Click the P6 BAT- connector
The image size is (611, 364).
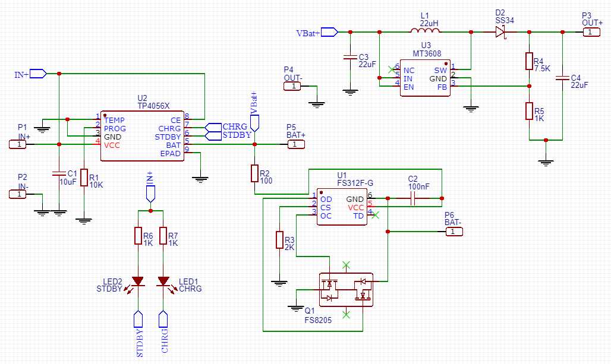point(454,232)
